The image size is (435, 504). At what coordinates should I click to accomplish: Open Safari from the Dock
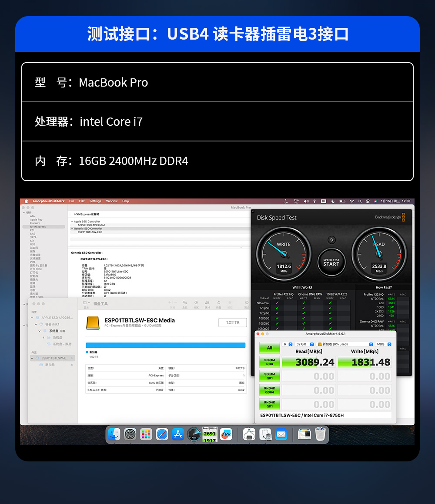click(162, 434)
